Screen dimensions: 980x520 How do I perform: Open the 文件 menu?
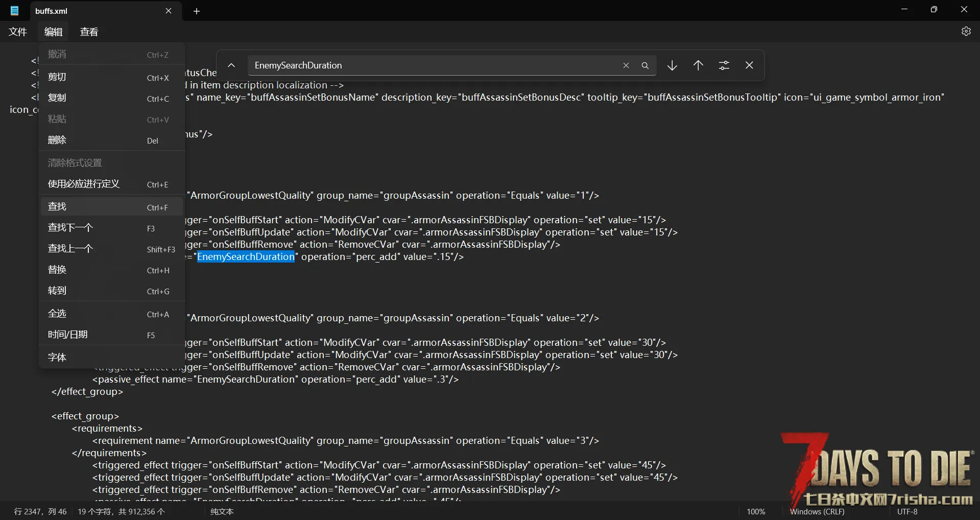tap(18, 32)
